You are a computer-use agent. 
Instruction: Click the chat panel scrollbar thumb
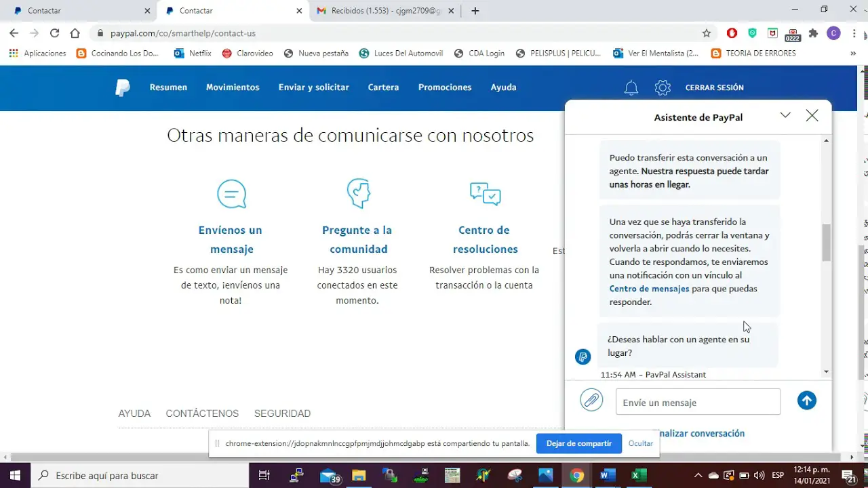(x=826, y=243)
